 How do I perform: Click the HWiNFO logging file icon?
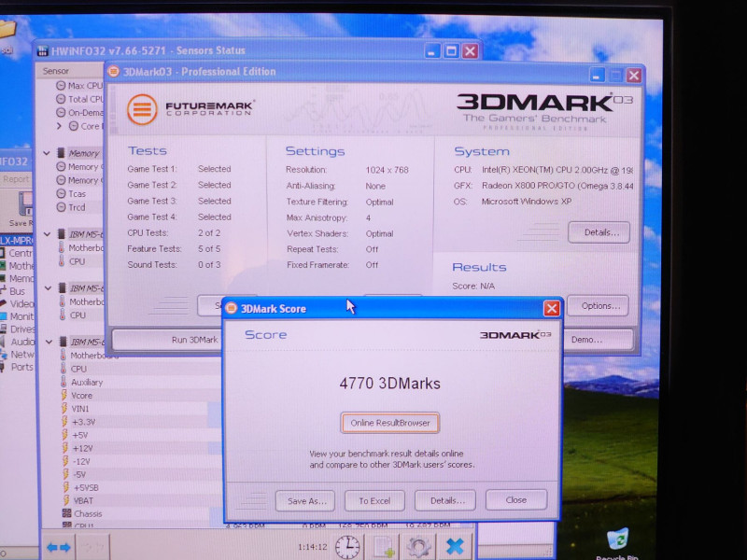tap(384, 547)
